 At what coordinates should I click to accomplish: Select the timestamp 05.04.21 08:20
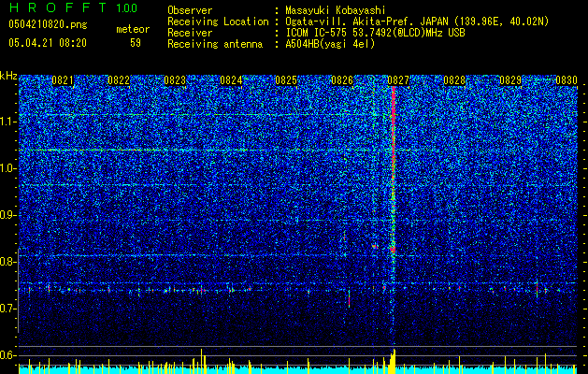tap(48, 43)
